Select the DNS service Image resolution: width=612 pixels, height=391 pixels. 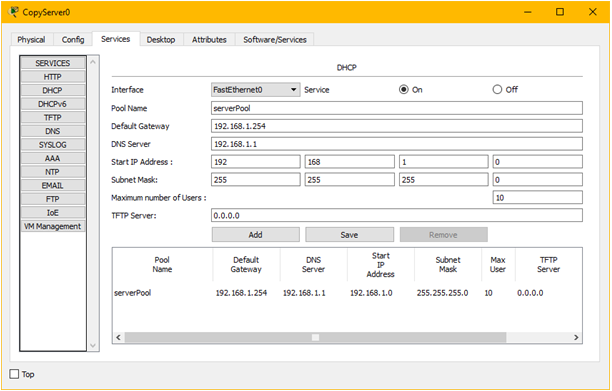(x=53, y=131)
